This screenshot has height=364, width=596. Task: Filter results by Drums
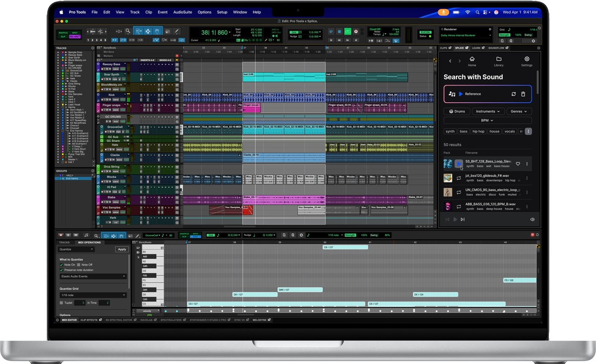[x=456, y=111]
